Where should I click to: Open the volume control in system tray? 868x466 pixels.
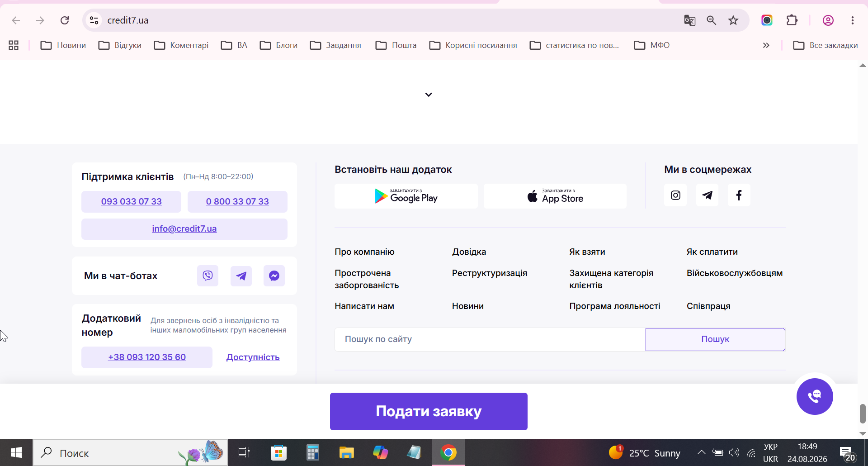pos(734,452)
